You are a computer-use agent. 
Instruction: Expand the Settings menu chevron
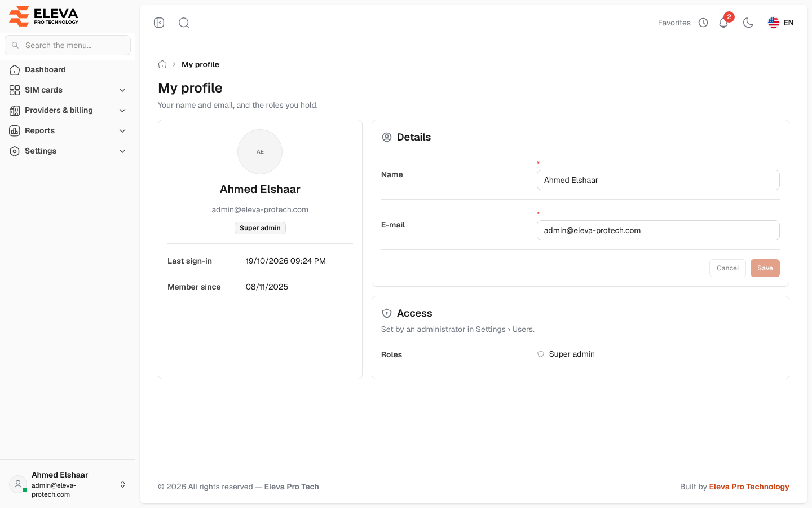[x=122, y=151]
